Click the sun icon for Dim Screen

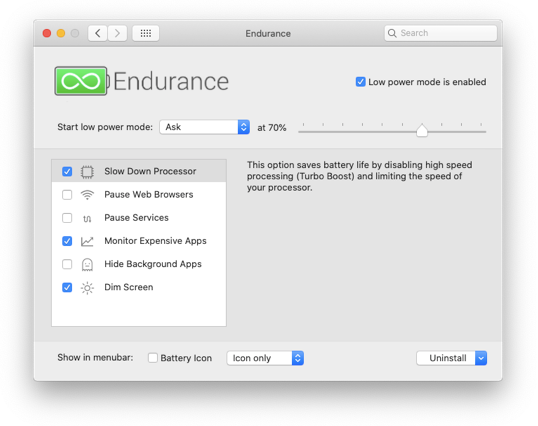click(87, 288)
